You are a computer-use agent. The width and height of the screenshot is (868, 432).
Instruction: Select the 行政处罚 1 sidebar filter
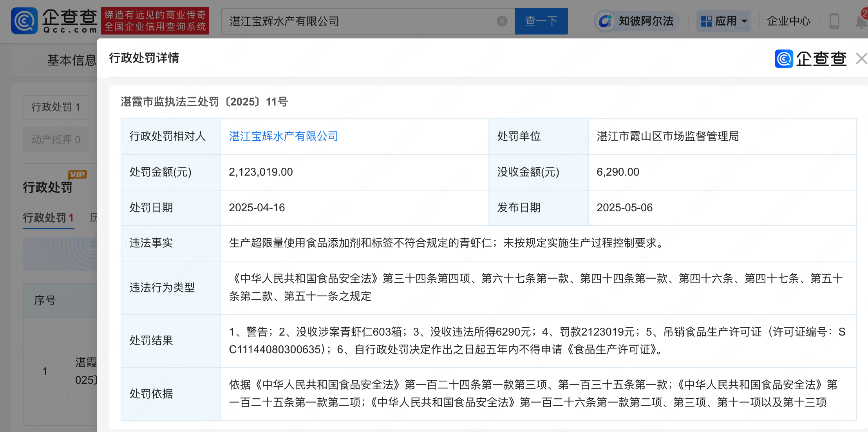point(56,107)
